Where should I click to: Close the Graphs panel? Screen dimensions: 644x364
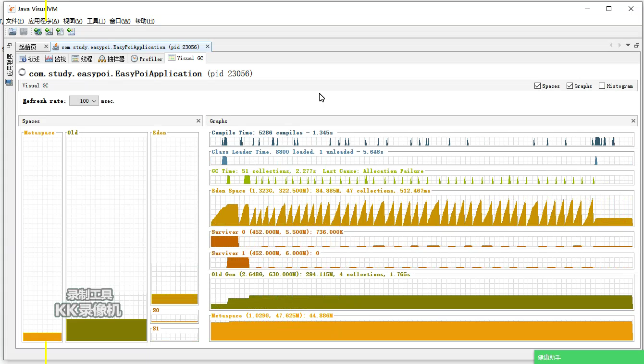(x=633, y=121)
